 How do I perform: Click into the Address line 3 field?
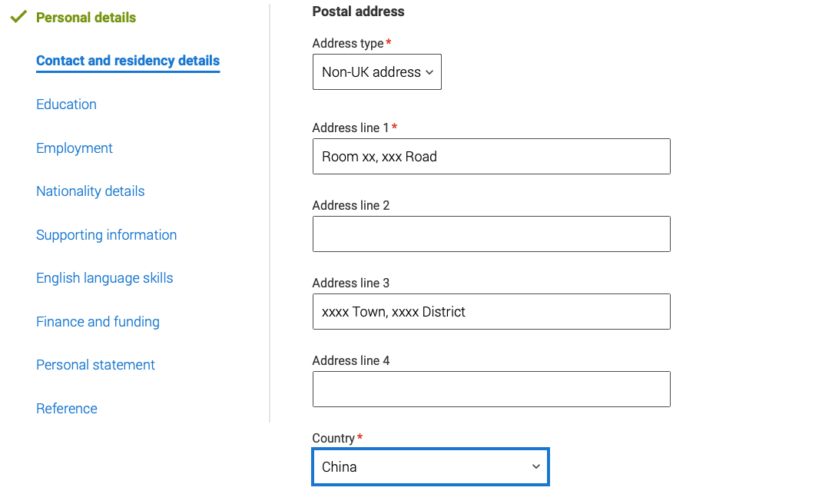click(491, 312)
